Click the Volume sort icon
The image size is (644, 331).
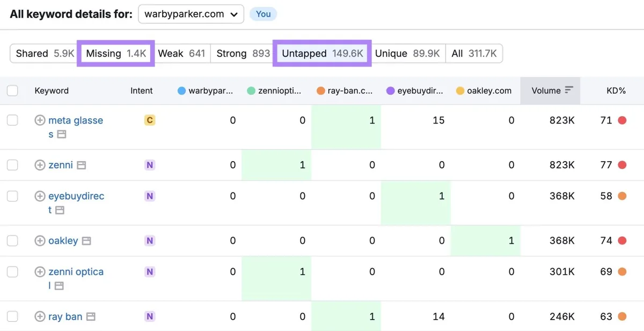569,90
